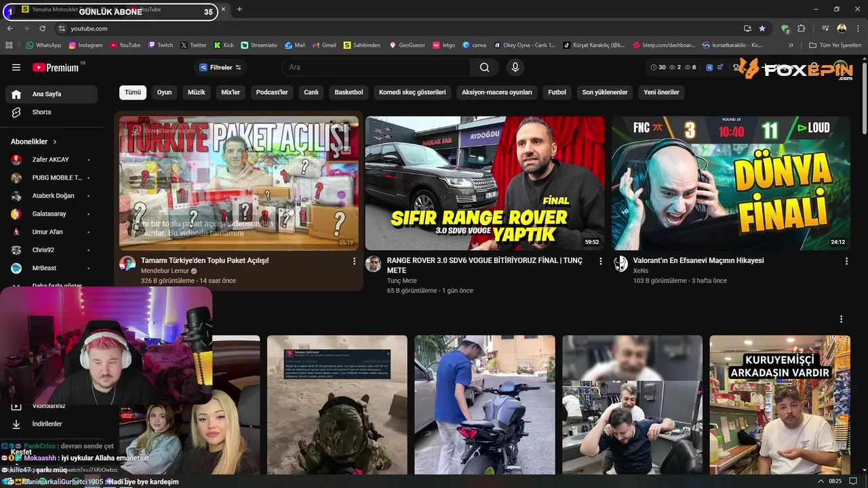
Task: Open the Tüm Yer İşaretleri bookmarks folder
Action: [x=835, y=45]
